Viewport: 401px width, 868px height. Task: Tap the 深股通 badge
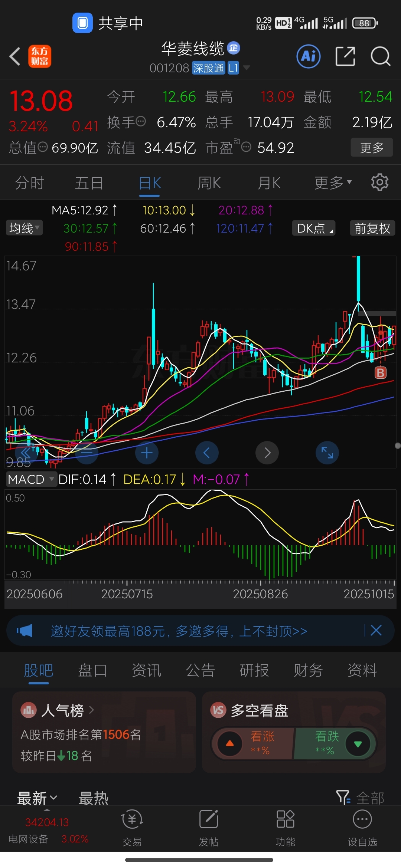209,68
